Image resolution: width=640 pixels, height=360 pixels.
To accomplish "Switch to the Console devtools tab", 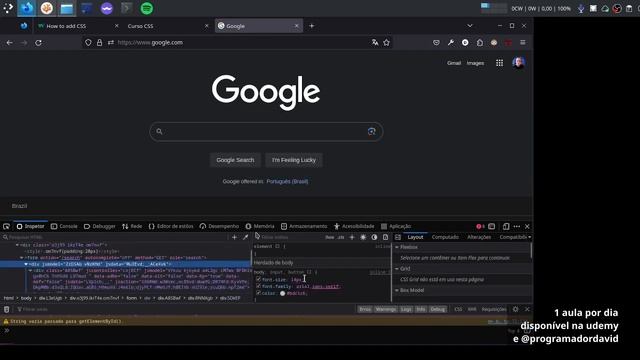I will [x=64, y=227].
